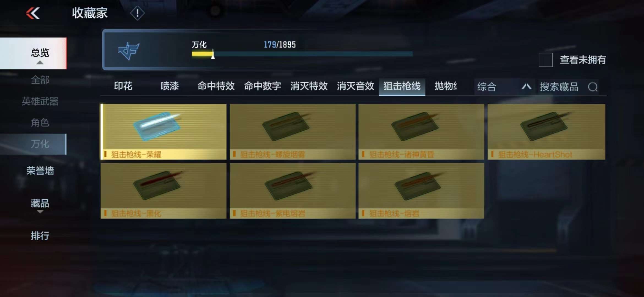Switch to the 命中数字 tab
The height and width of the screenshot is (297, 644).
[x=263, y=86]
